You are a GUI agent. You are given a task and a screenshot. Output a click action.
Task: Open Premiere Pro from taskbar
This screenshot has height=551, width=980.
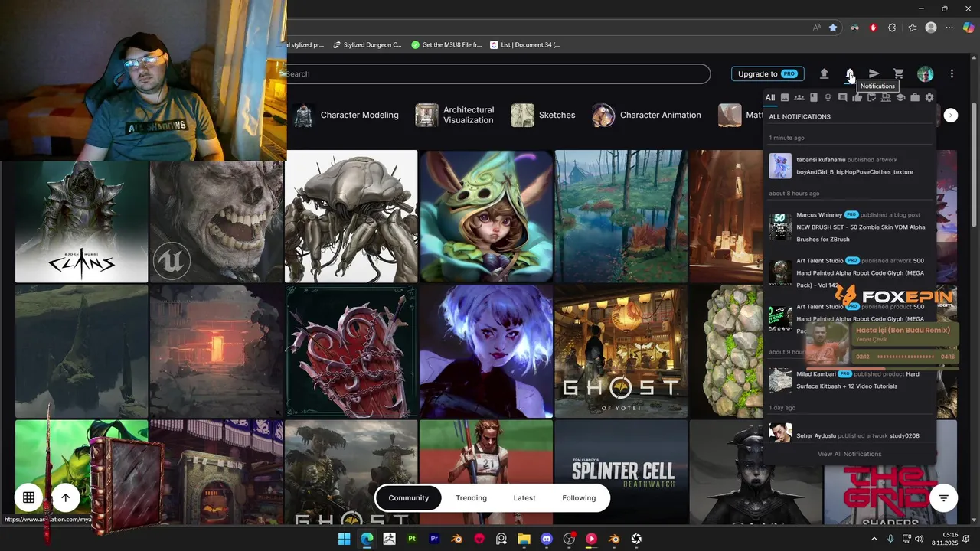434,539
